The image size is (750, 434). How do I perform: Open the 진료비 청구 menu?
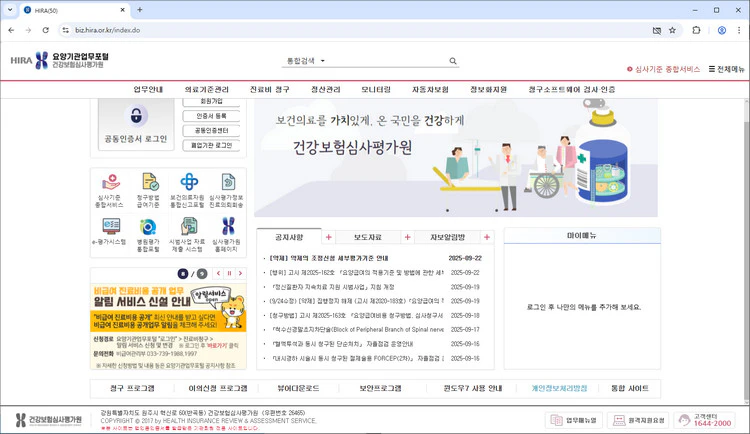[269, 89]
